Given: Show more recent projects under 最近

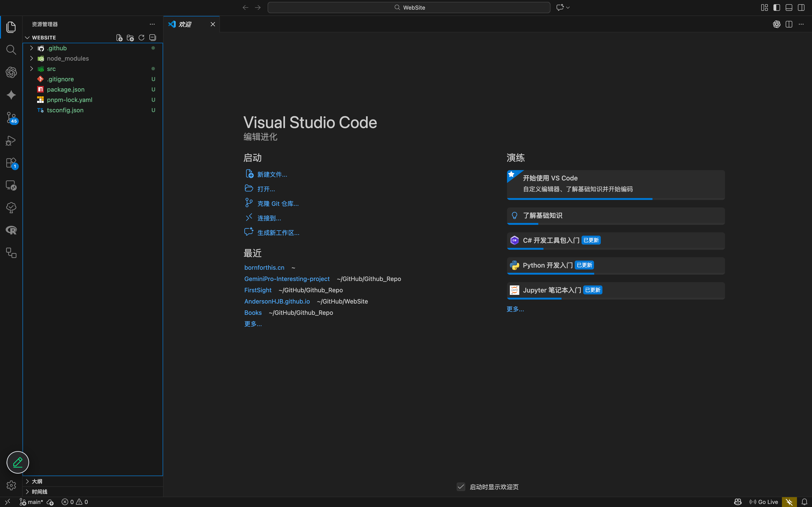Looking at the screenshot, I should [253, 324].
